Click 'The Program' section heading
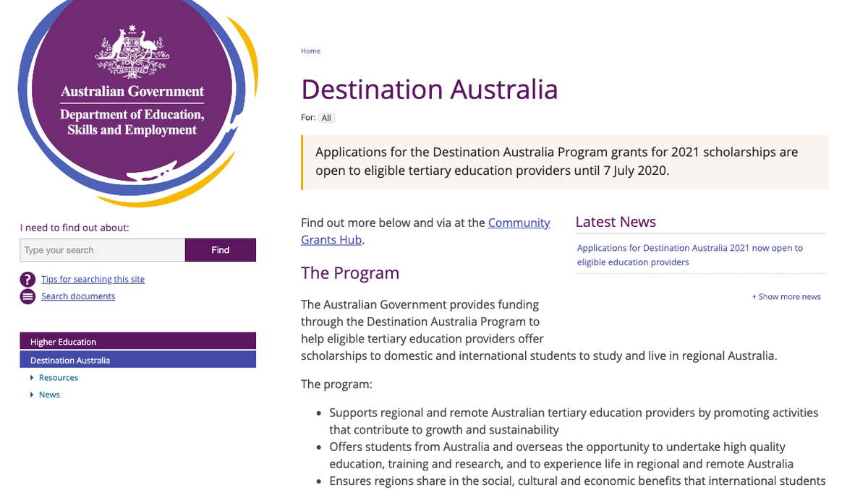Screen dimensions: 868x490 pos(350,273)
